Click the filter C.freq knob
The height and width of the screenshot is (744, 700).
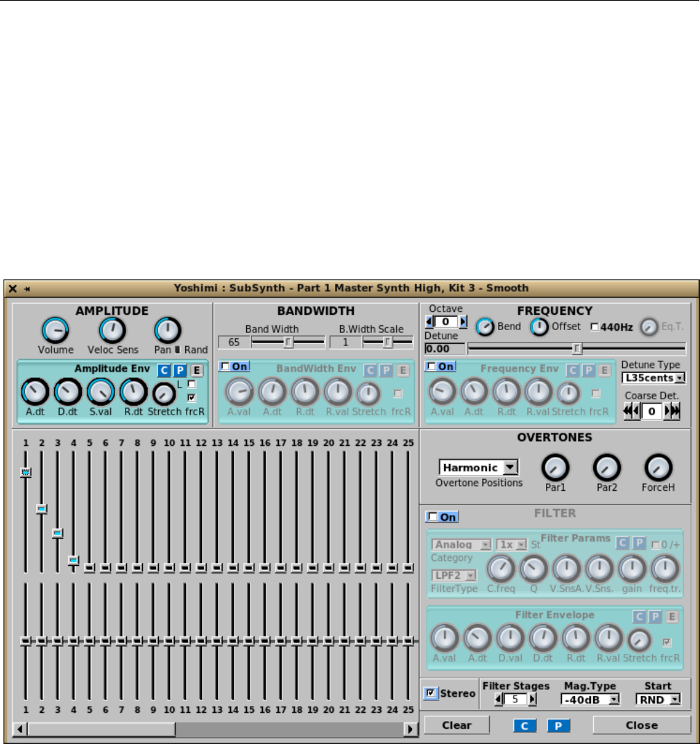coord(501,569)
